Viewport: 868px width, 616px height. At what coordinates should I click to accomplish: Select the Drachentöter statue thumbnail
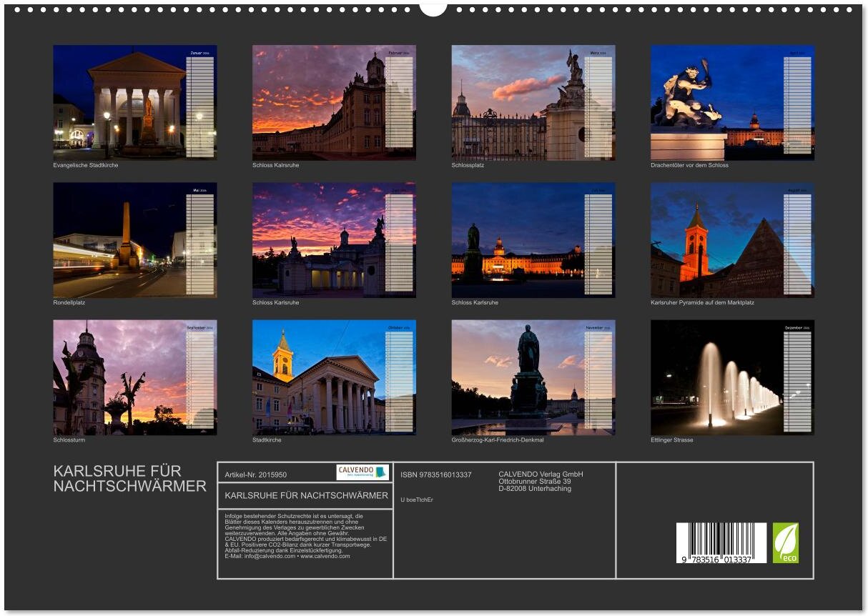tap(732, 102)
